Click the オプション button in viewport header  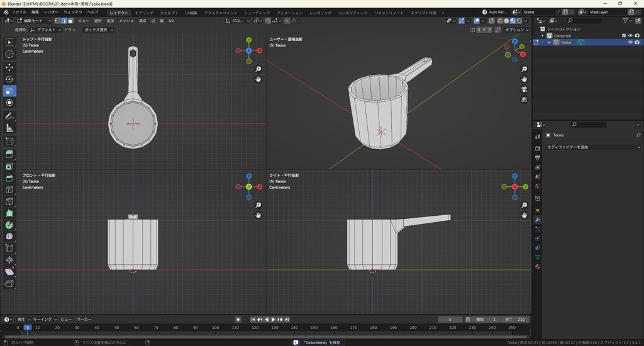pyautogui.click(x=515, y=30)
